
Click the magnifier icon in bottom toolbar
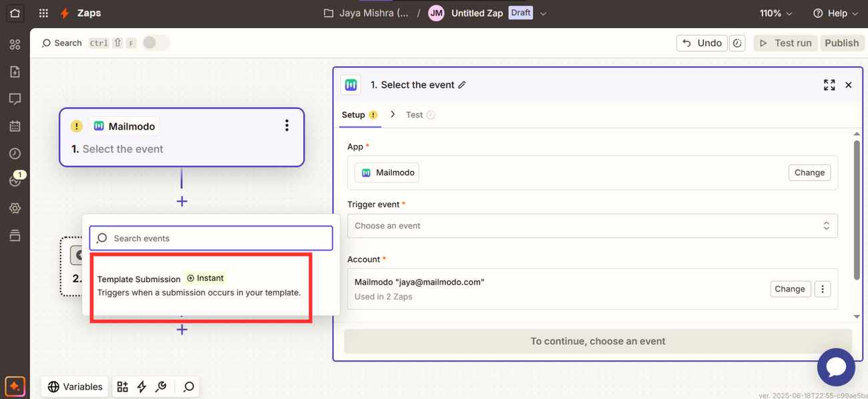tap(189, 386)
